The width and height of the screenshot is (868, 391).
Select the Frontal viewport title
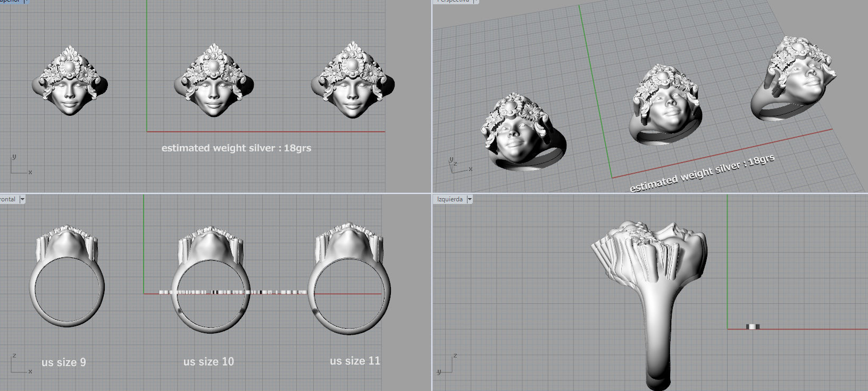click(x=8, y=199)
